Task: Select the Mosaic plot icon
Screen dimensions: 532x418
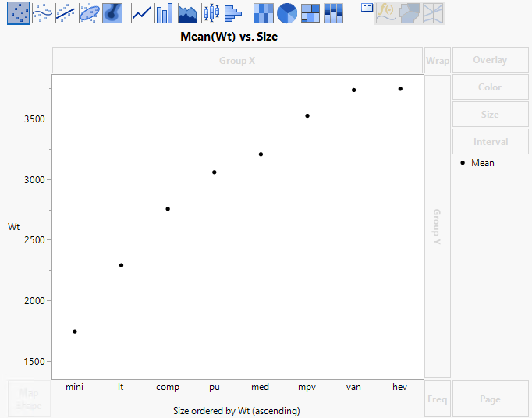Action: [x=334, y=13]
